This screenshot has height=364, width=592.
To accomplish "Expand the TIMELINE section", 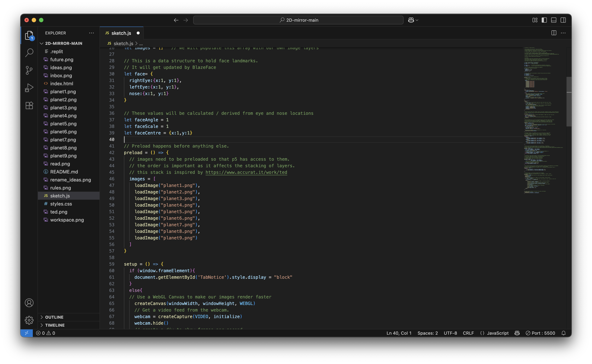I will click(x=55, y=325).
